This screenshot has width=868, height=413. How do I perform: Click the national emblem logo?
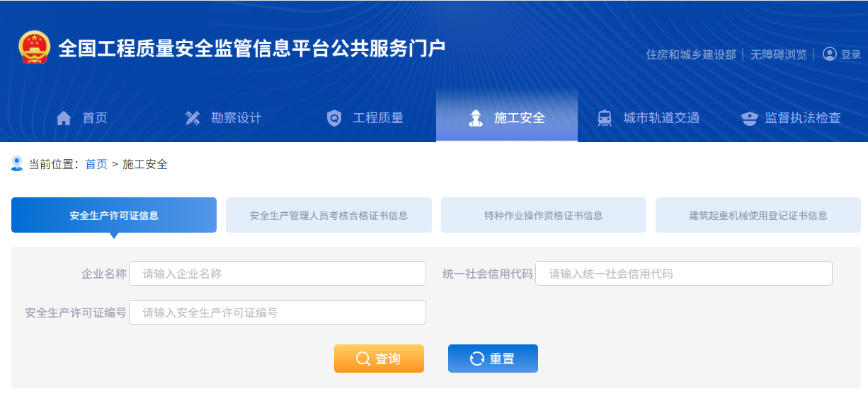pos(34,47)
